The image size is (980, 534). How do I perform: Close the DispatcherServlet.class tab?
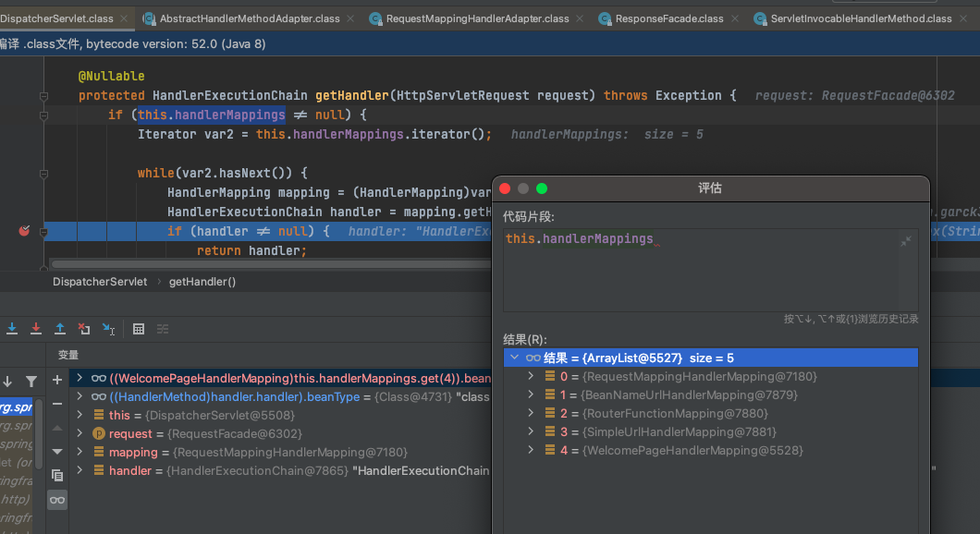point(124,18)
